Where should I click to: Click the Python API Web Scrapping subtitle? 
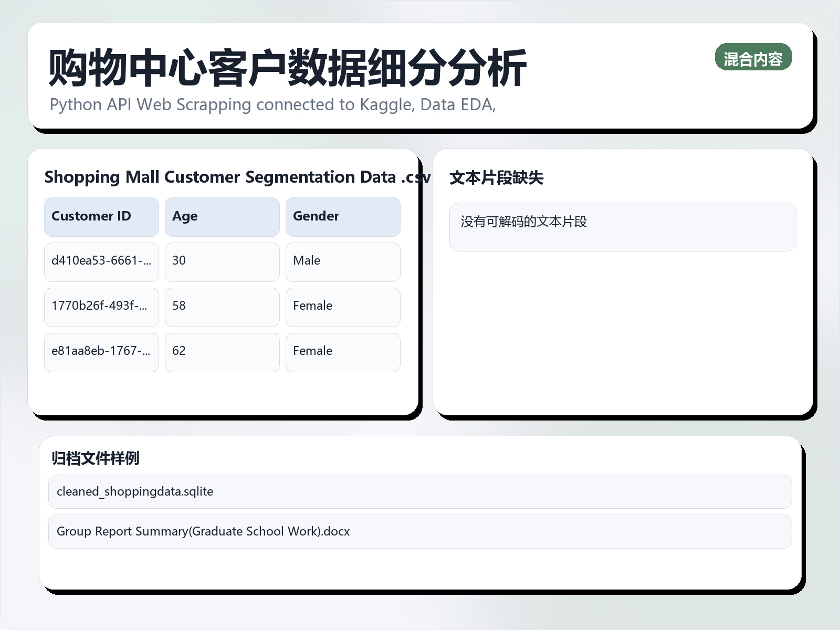point(273,104)
